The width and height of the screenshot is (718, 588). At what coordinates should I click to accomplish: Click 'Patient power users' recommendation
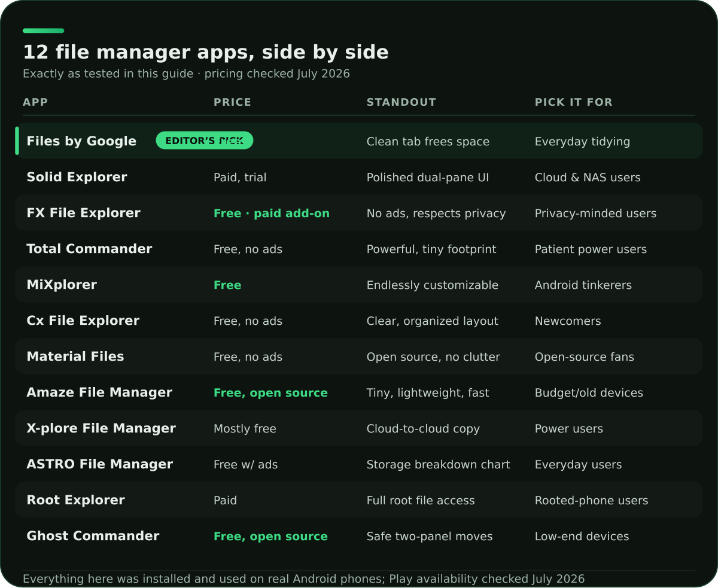[591, 249]
